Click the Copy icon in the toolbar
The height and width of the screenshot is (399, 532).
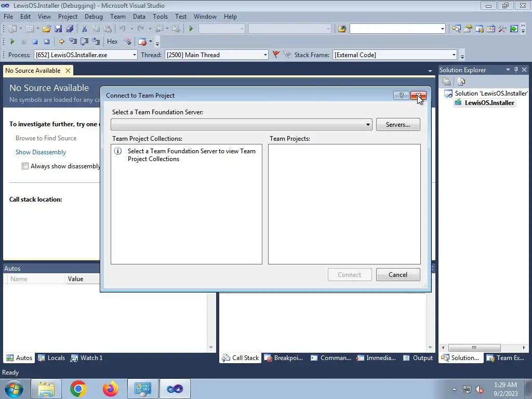96,29
